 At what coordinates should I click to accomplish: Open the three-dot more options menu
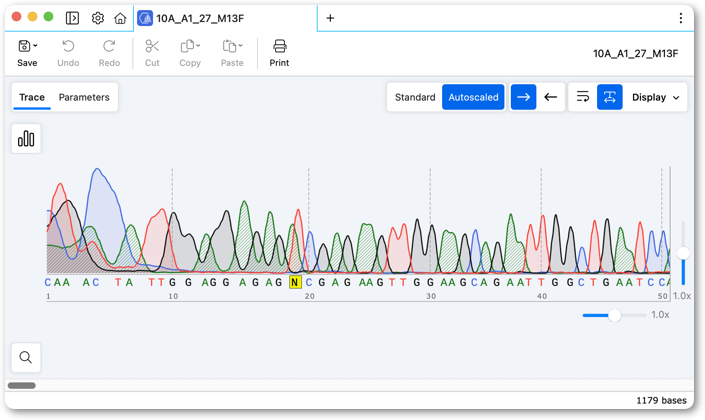pyautogui.click(x=681, y=18)
